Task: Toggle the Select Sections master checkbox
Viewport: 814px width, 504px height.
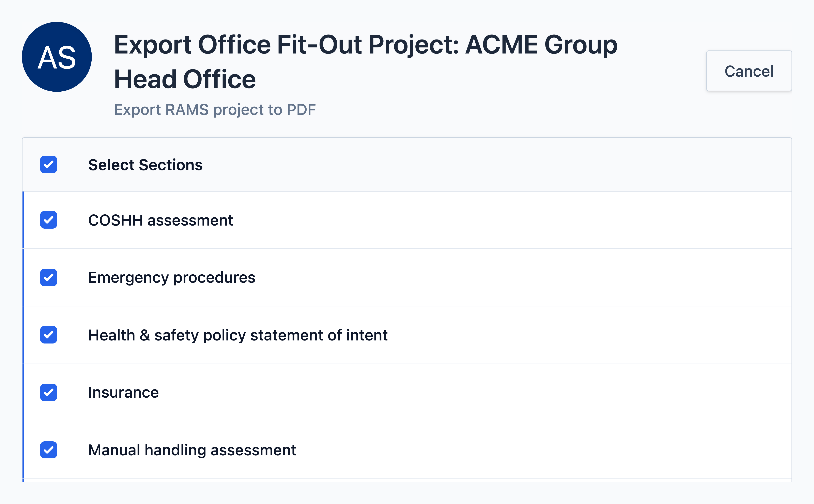Action: pos(49,165)
